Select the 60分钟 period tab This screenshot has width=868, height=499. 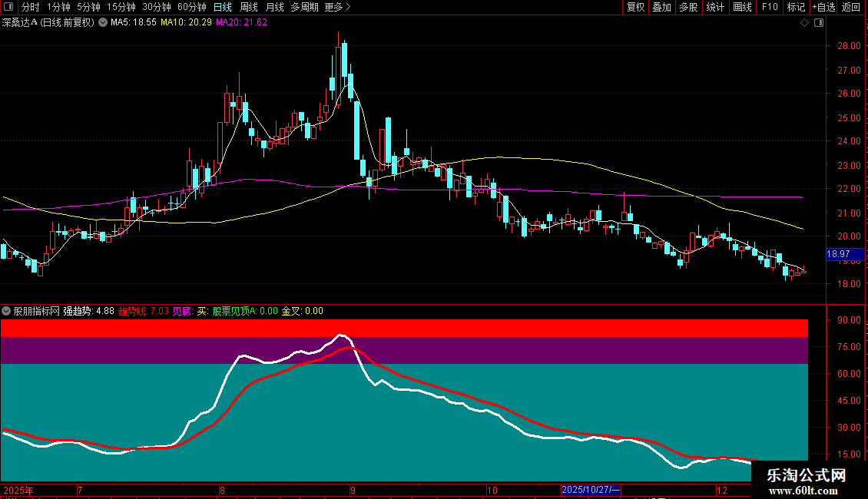point(191,7)
